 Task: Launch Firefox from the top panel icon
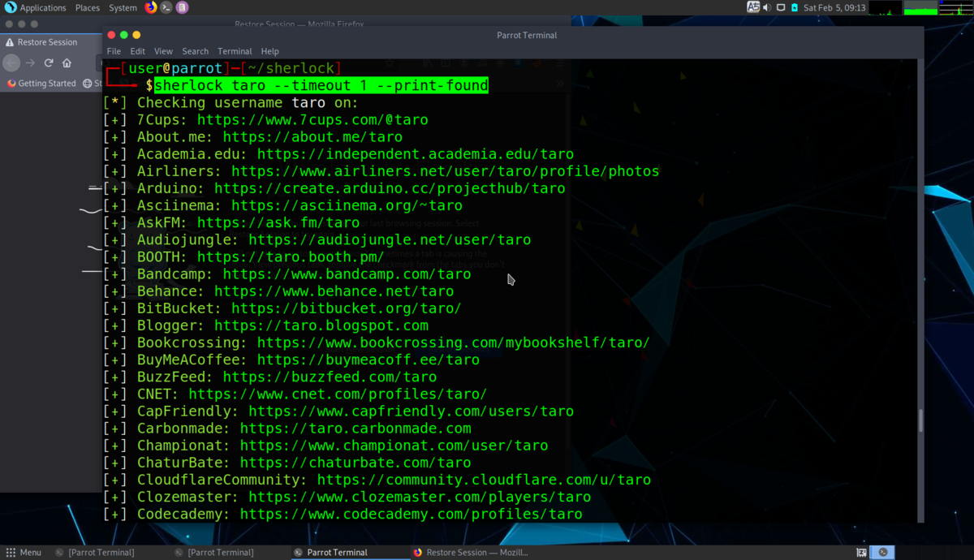click(151, 7)
